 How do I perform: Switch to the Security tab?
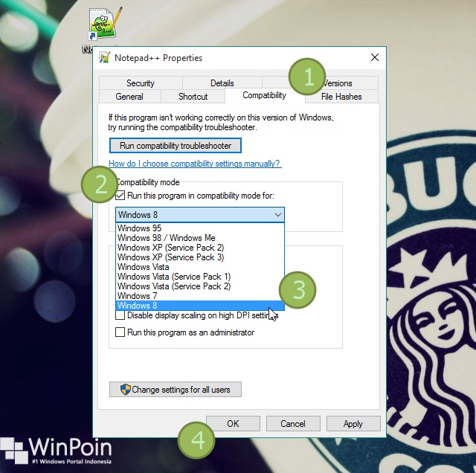click(141, 83)
